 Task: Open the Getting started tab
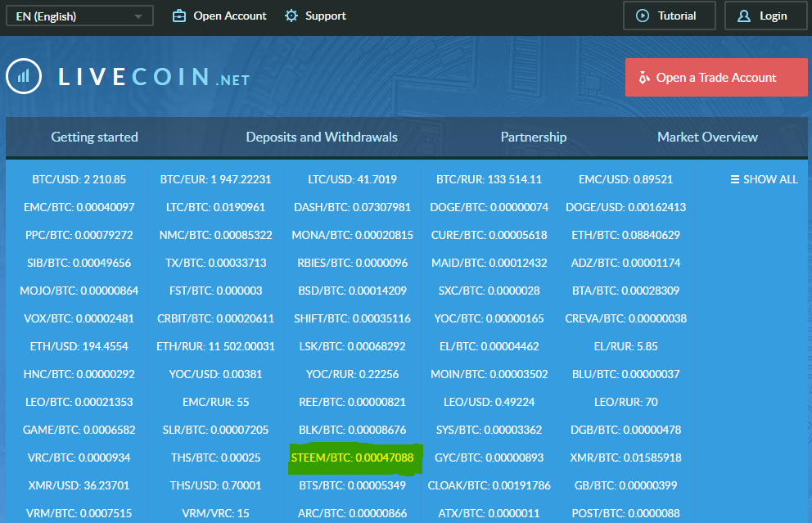point(95,138)
